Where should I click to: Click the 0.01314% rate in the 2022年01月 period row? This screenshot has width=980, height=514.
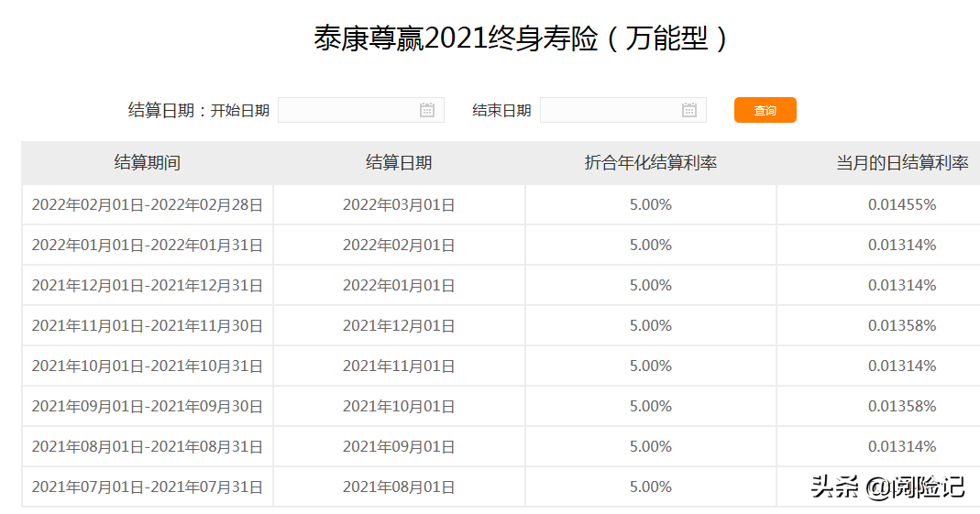902,246
